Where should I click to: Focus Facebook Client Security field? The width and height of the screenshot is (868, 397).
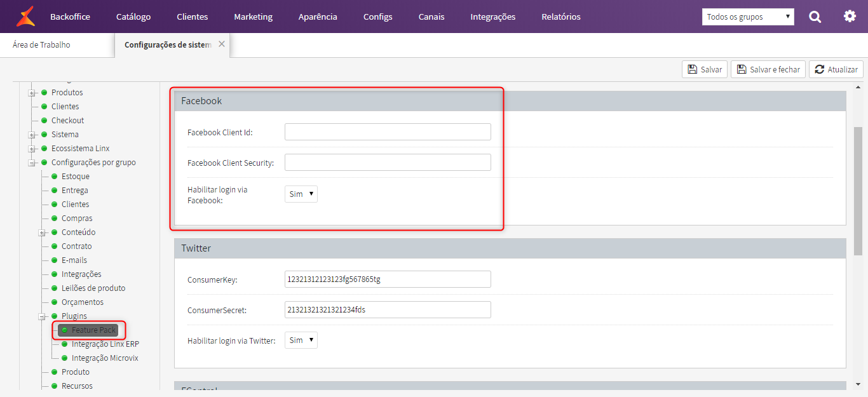pyautogui.click(x=388, y=163)
